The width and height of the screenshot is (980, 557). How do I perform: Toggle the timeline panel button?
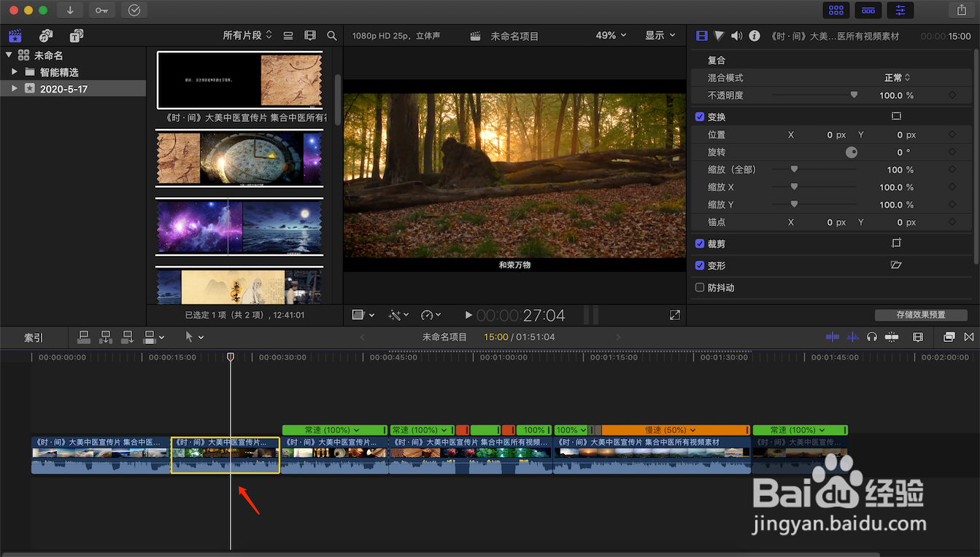coord(868,10)
